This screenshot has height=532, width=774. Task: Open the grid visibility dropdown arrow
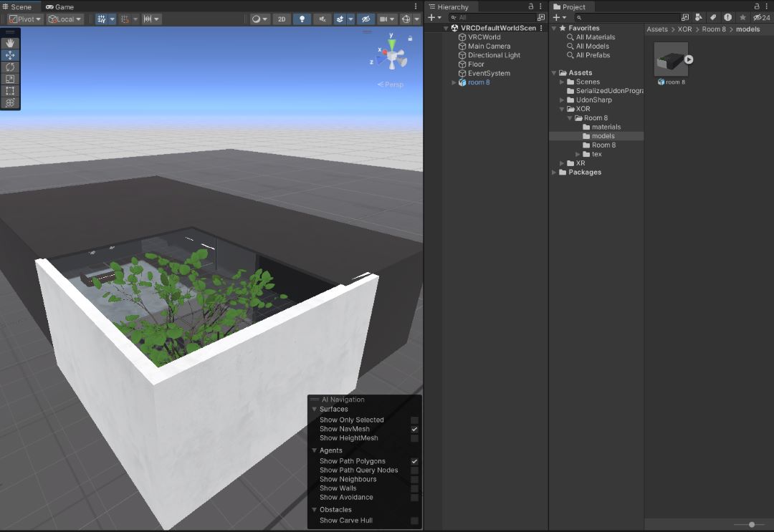pos(112,19)
